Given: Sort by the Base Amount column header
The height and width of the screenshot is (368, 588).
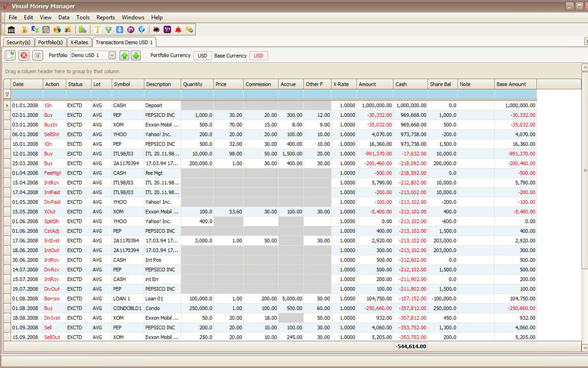Looking at the screenshot, I should 515,84.
